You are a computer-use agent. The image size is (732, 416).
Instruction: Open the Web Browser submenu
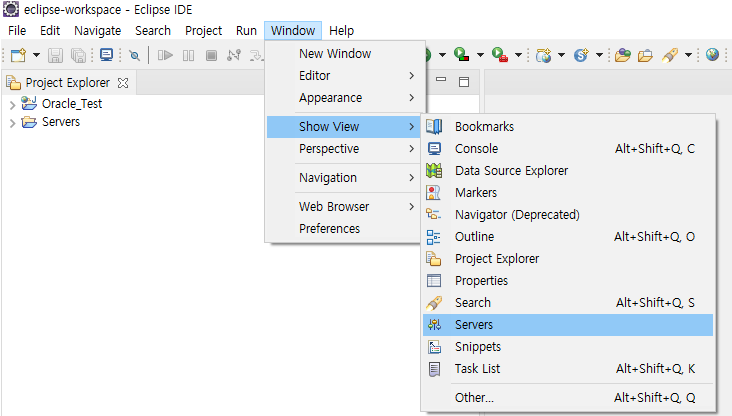click(344, 207)
